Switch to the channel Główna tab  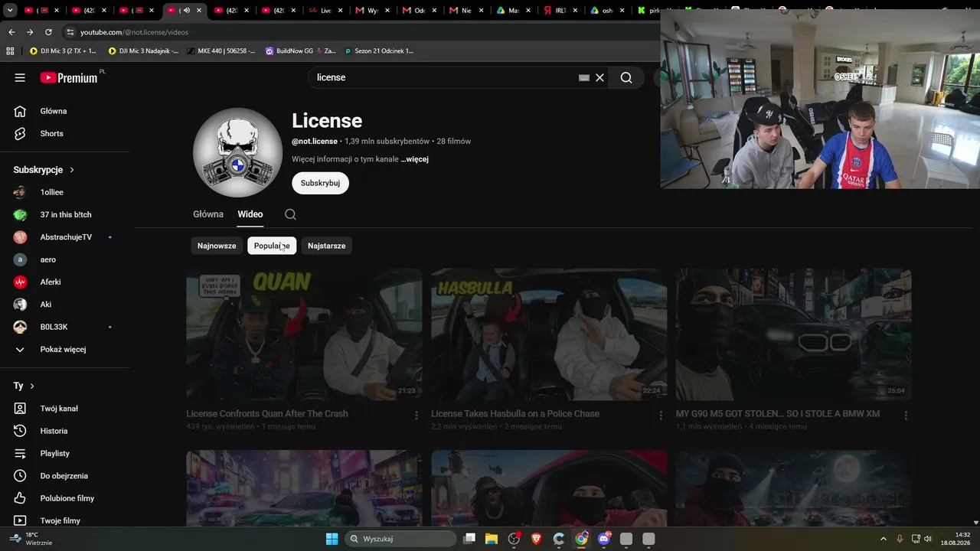pyautogui.click(x=208, y=214)
